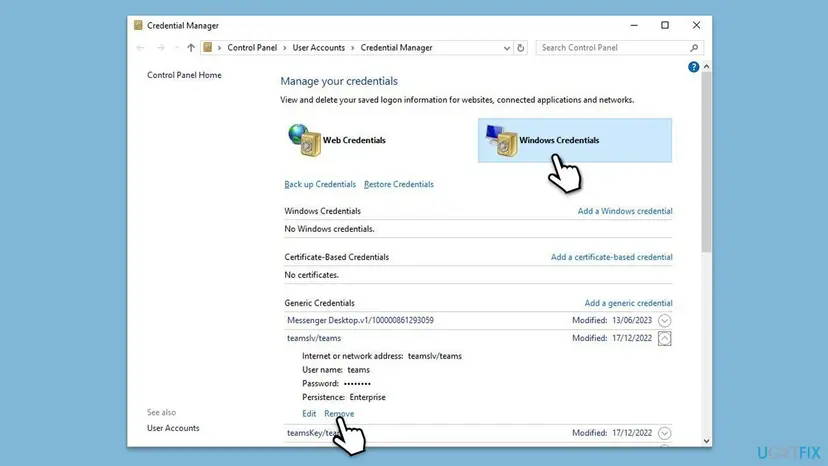Go to Control Panel Home

point(184,75)
